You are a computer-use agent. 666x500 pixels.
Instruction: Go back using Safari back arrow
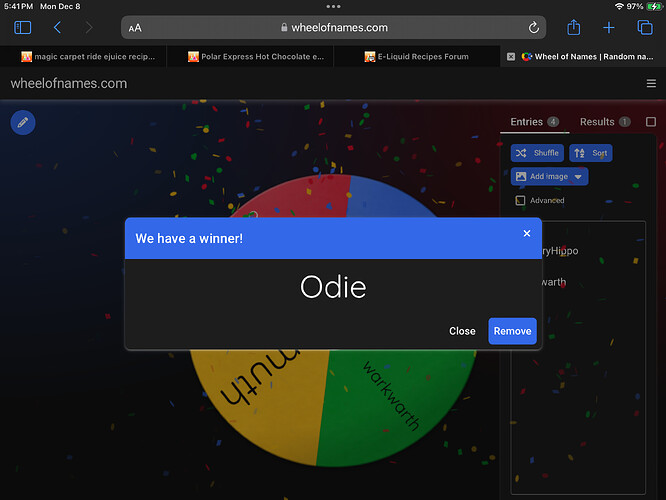point(57,28)
